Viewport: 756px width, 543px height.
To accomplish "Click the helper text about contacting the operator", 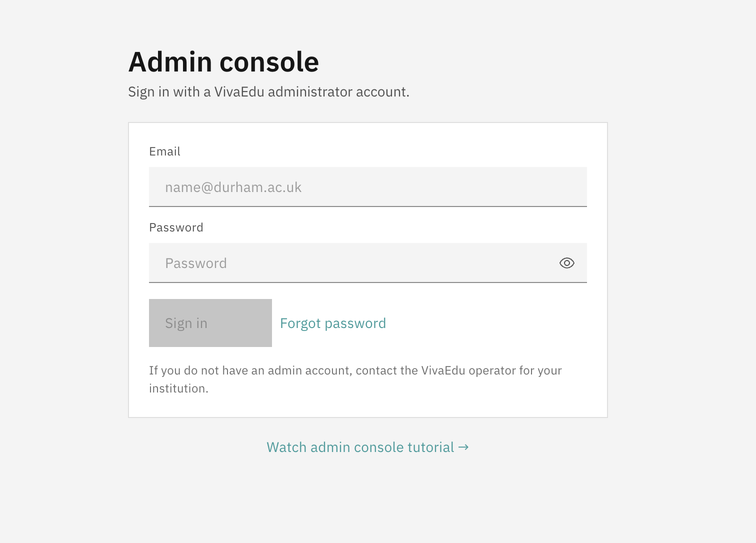I will pyautogui.click(x=355, y=371).
